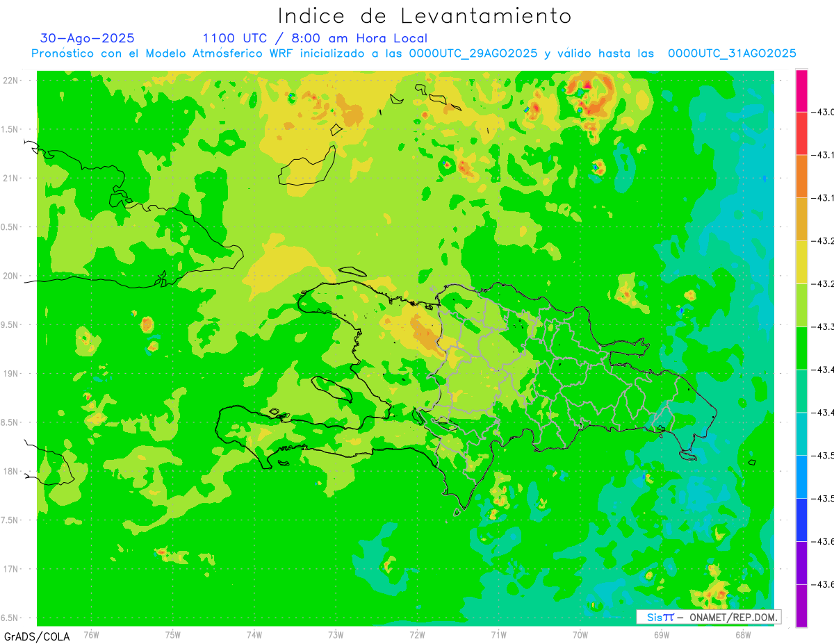
Task: Click the '21N' latitude axis label
Action: [x=10, y=178]
